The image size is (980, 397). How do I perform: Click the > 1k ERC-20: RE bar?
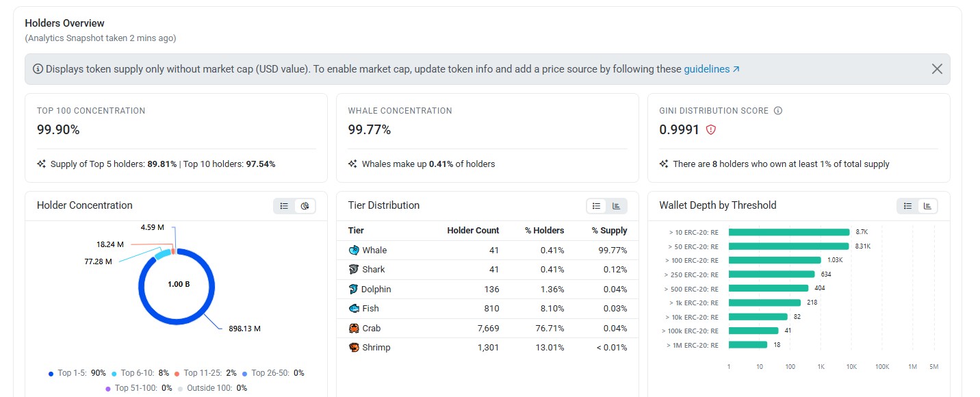pyautogui.click(x=764, y=303)
